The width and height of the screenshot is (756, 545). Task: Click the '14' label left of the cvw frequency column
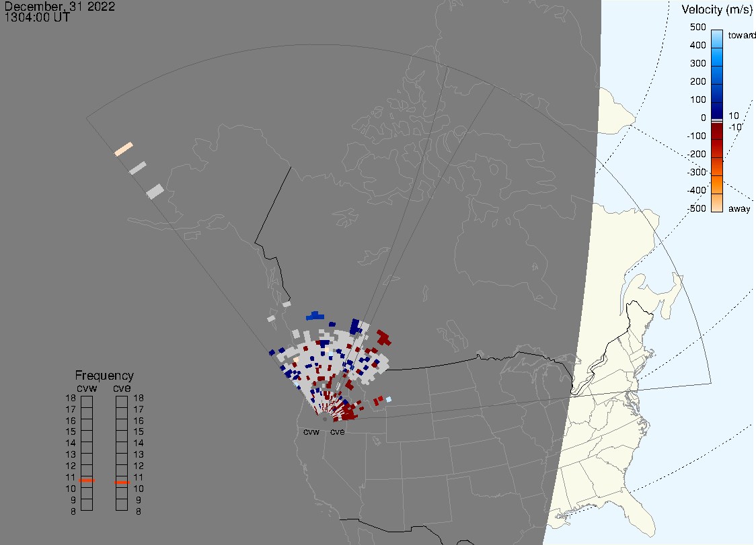tap(71, 444)
